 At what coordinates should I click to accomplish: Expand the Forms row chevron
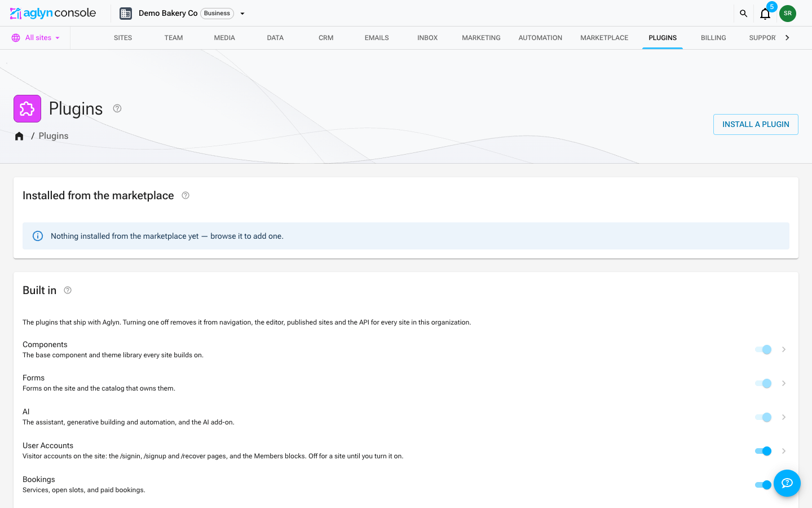point(784,383)
